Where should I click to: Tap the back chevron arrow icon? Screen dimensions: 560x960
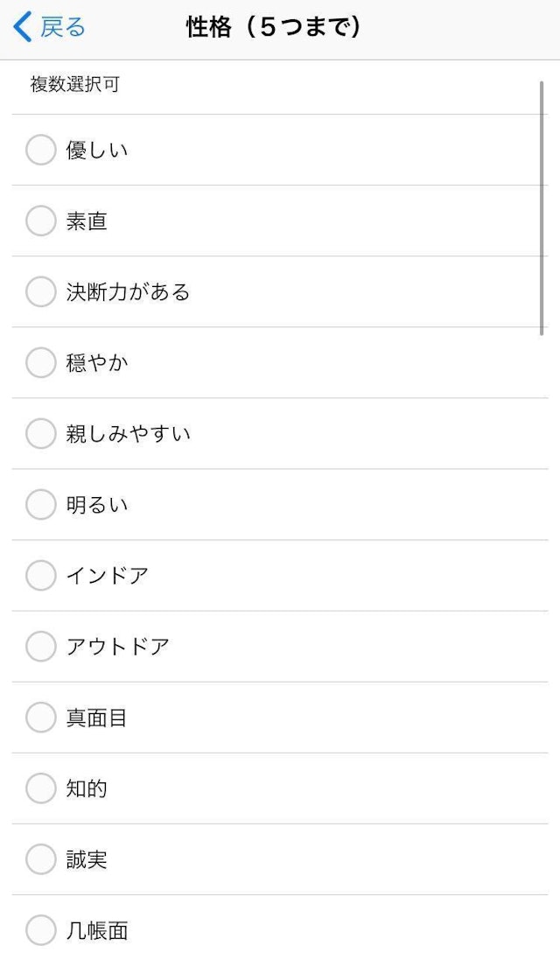pyautogui.click(x=23, y=27)
